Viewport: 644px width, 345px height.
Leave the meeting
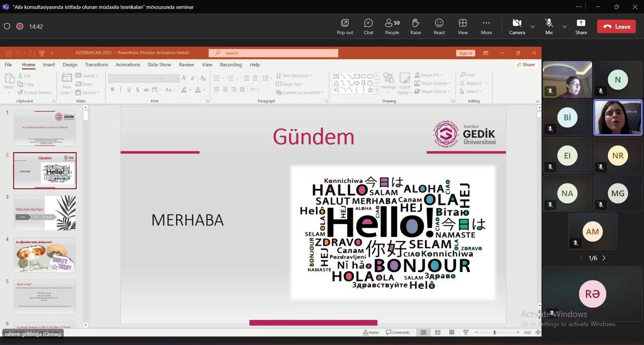(616, 27)
